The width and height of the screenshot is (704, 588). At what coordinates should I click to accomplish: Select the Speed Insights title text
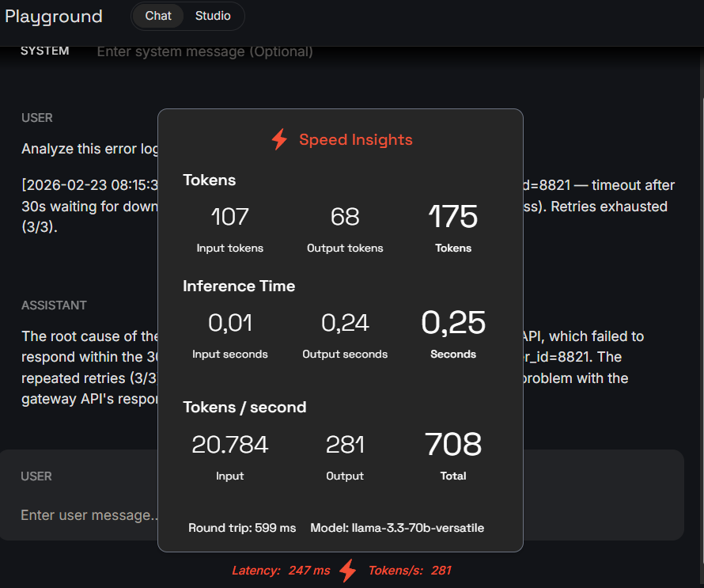[x=356, y=140]
